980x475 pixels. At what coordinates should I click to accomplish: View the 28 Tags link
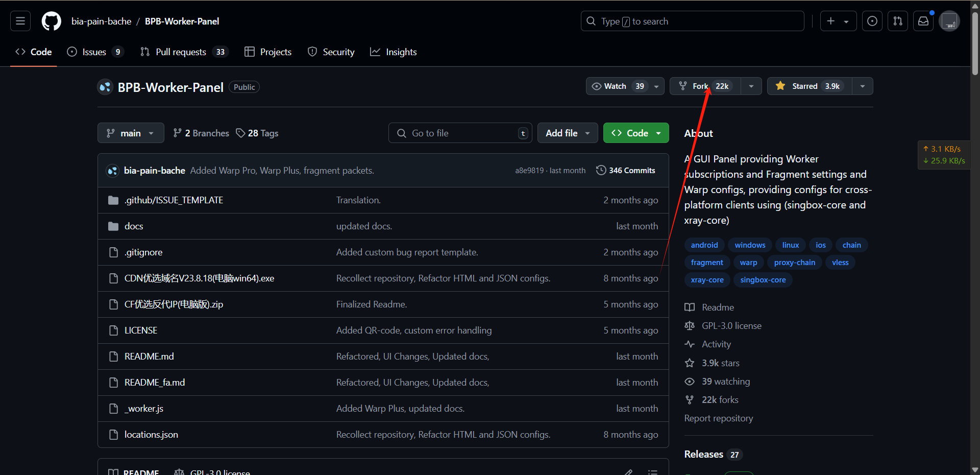257,133
